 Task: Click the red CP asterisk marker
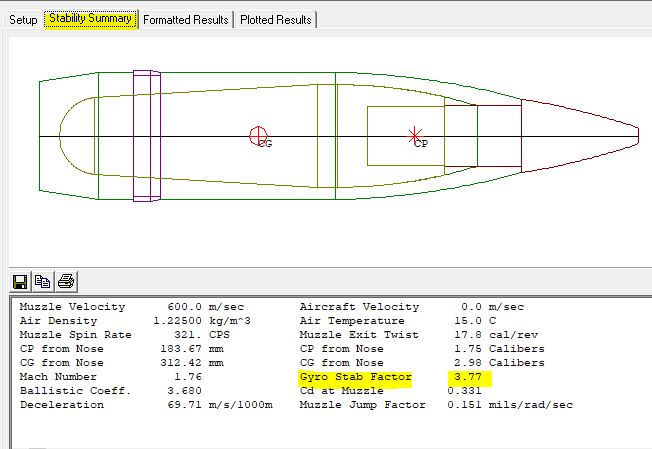[415, 136]
